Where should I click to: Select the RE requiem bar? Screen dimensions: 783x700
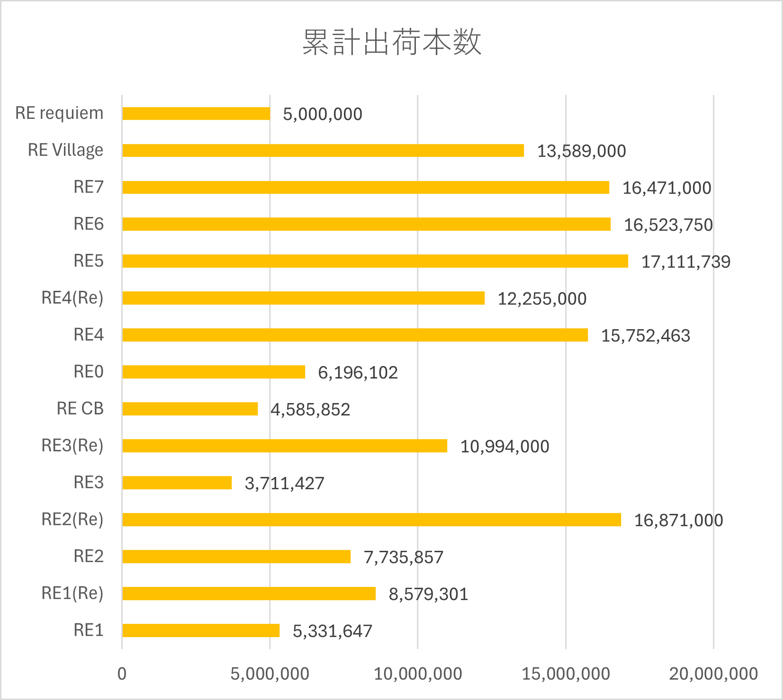[x=196, y=114]
